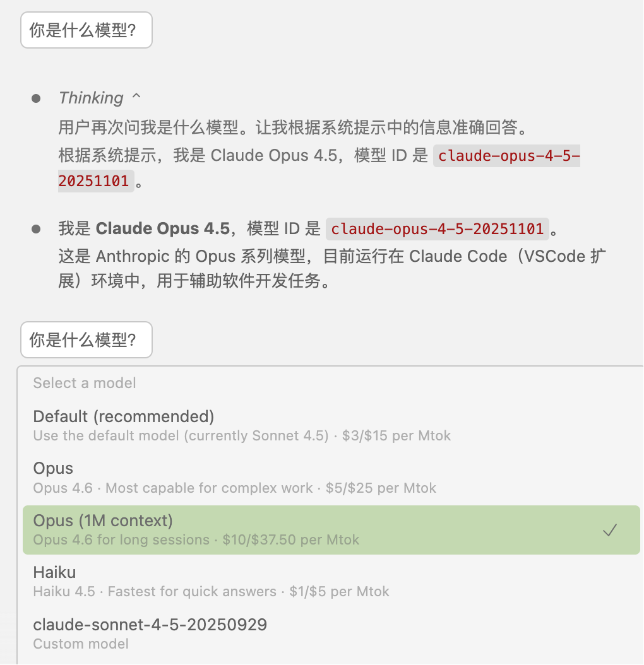
Task: Pick the claude-sonnet-4-5-20250929 custom model
Action: coord(331,633)
